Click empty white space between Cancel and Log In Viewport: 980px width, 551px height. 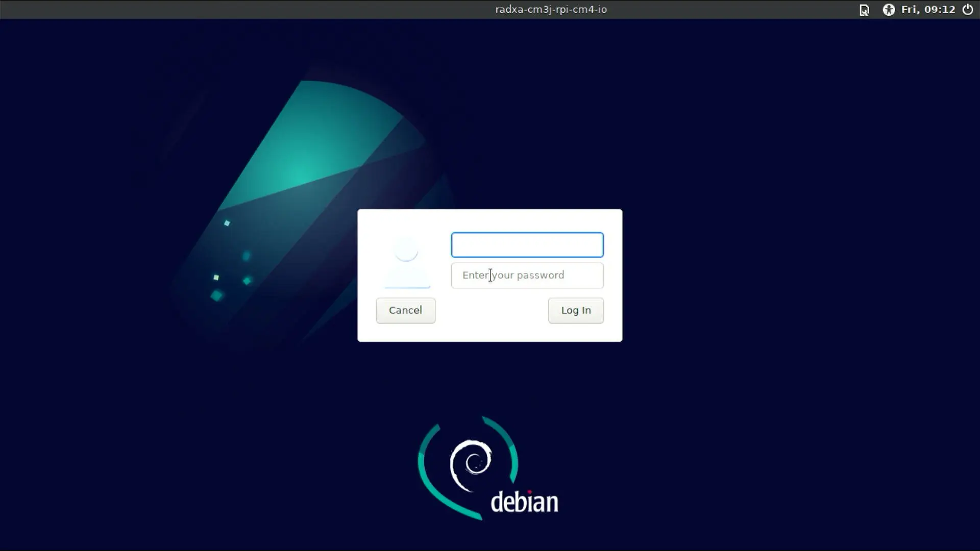coord(492,311)
